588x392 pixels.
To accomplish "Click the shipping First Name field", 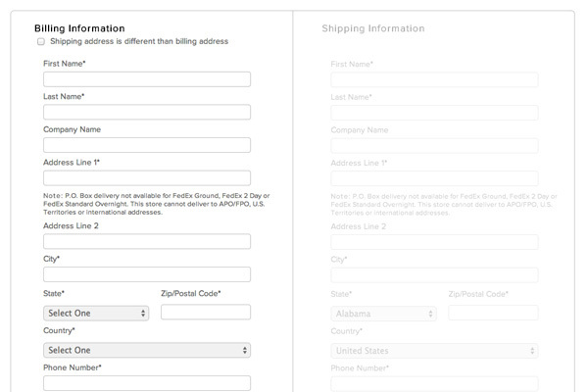I will [434, 79].
